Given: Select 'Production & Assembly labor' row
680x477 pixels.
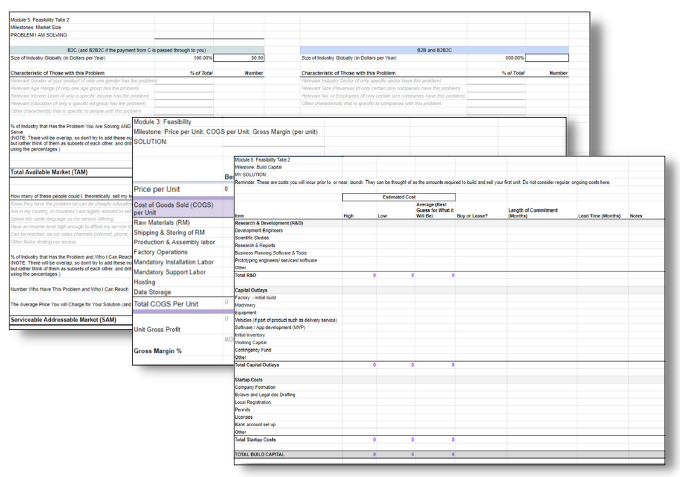Looking at the screenshot, I should click(174, 242).
